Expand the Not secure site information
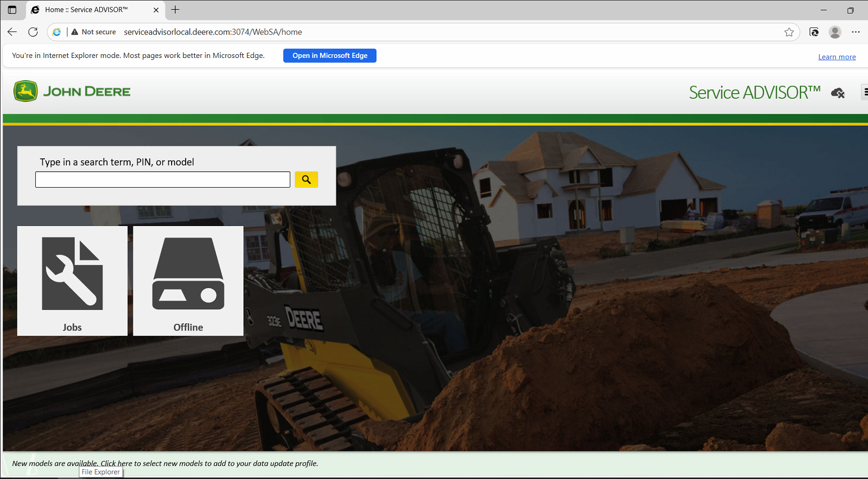 (95, 32)
